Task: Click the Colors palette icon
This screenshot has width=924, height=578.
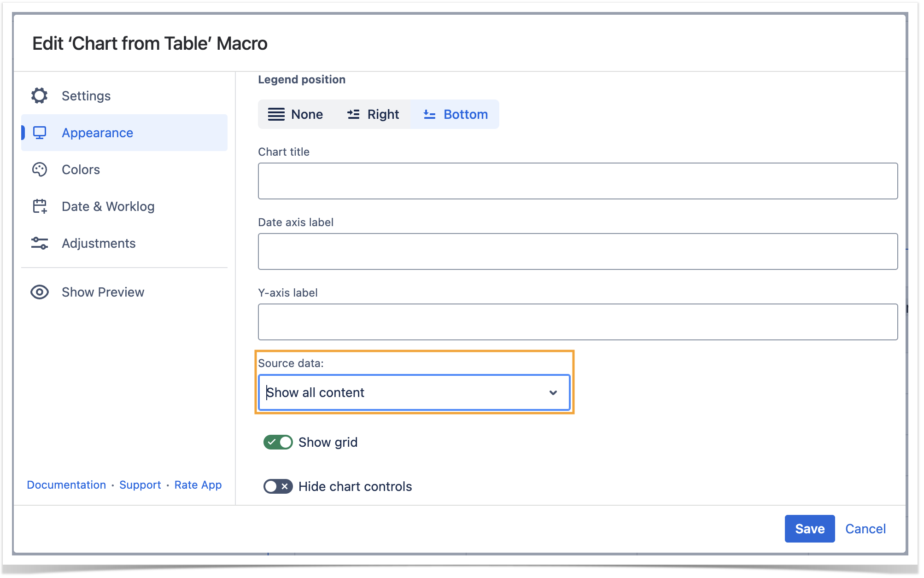Action: (x=40, y=169)
